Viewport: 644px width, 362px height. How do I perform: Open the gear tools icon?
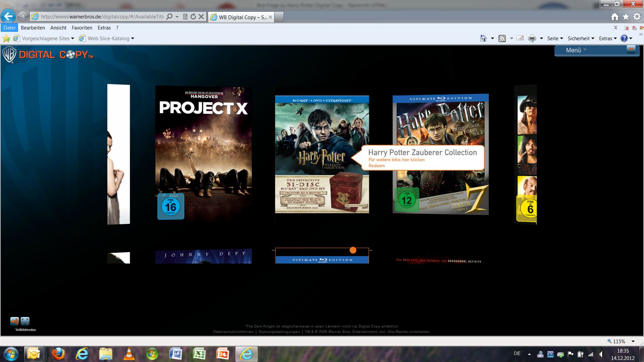[x=637, y=16]
